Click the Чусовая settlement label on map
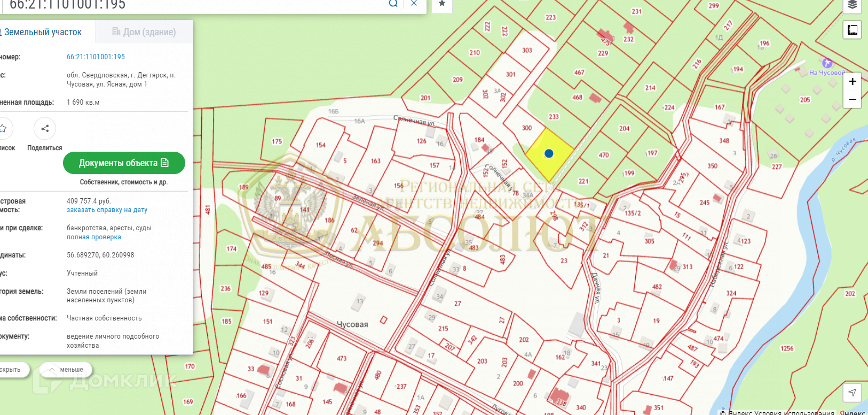This screenshot has width=868, height=415. tap(352, 324)
